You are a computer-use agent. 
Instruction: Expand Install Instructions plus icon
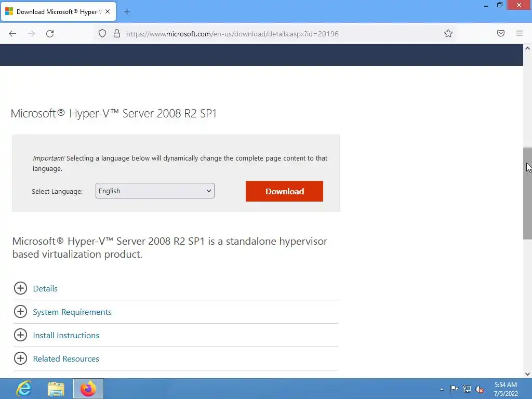pyautogui.click(x=20, y=335)
